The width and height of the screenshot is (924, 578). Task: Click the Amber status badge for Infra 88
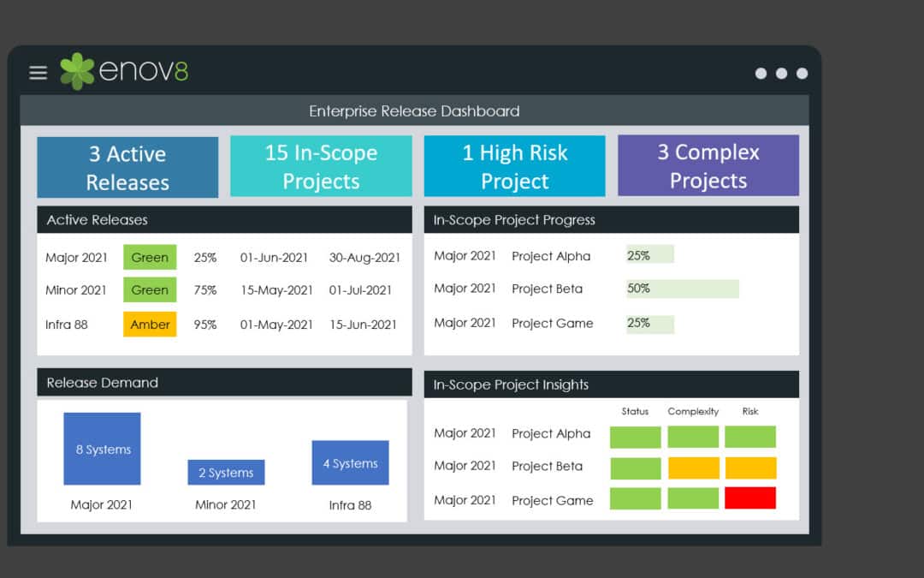point(150,325)
